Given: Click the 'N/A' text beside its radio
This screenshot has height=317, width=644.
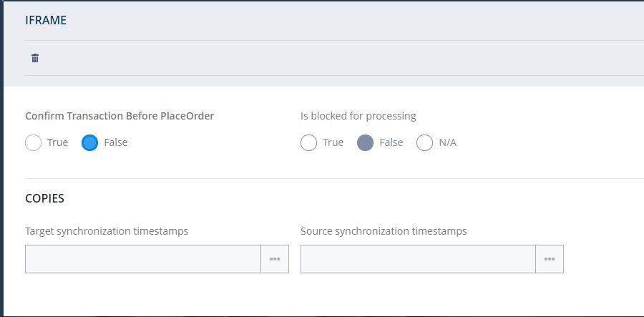Looking at the screenshot, I should pos(447,142).
